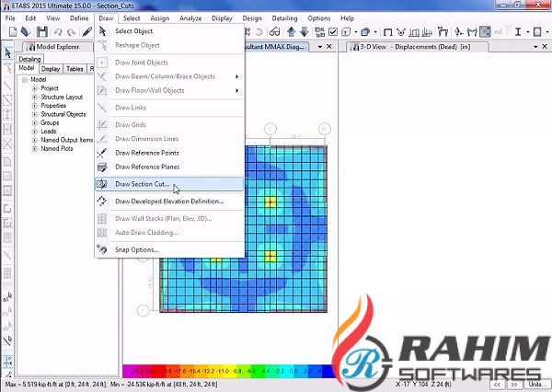Click the Undo arrow icon

click(58, 32)
